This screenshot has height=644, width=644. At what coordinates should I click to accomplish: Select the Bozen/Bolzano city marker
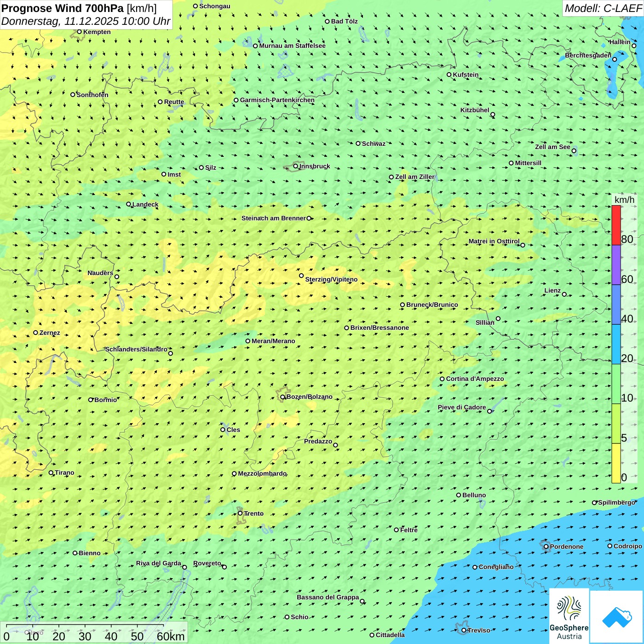[283, 397]
